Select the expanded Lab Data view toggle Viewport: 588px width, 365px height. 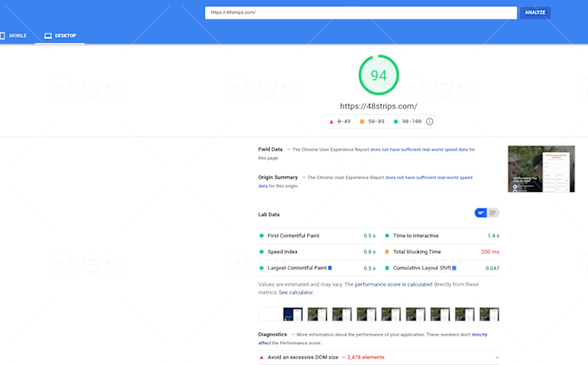pos(493,213)
